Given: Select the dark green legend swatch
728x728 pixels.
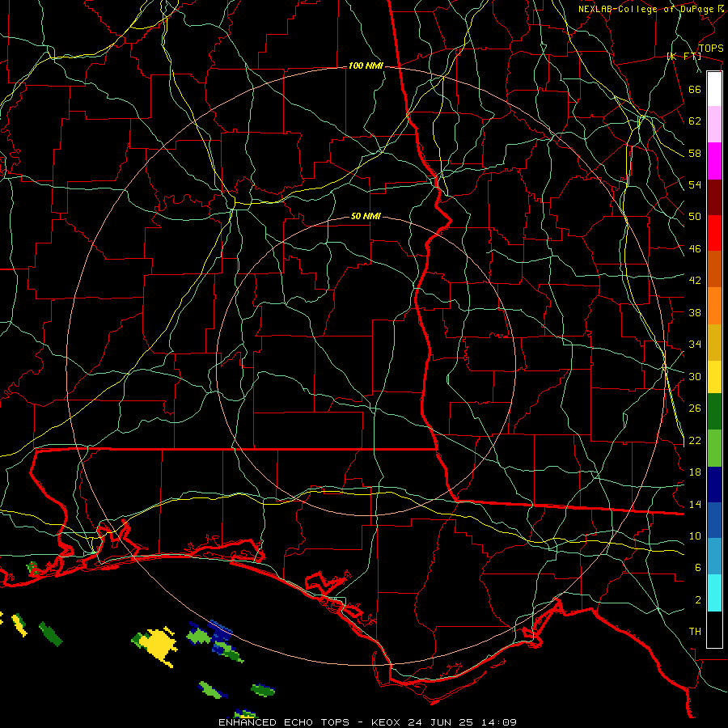Looking at the screenshot, I should click(714, 412).
